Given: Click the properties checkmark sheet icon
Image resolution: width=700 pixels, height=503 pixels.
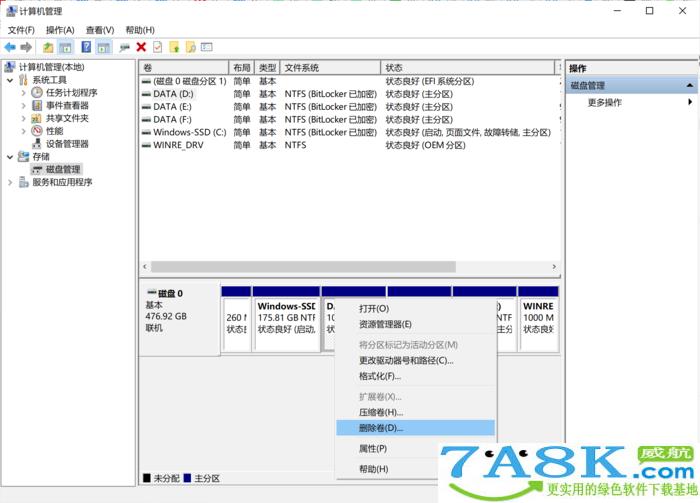Looking at the screenshot, I should pos(158,47).
